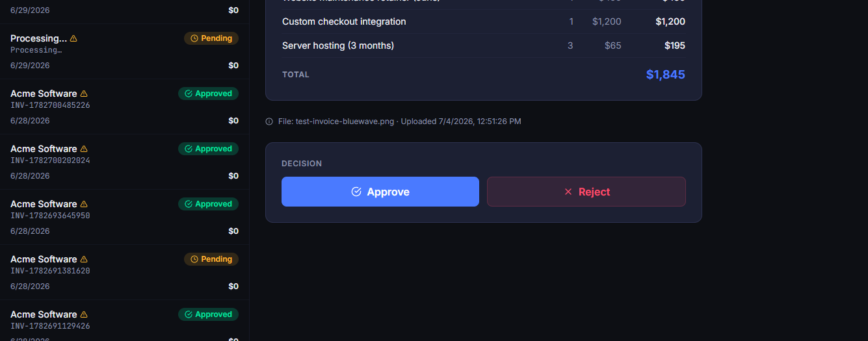Click the checkmark icon inside Approve button
Screen dimensions: 868x341
pyautogui.click(x=356, y=192)
